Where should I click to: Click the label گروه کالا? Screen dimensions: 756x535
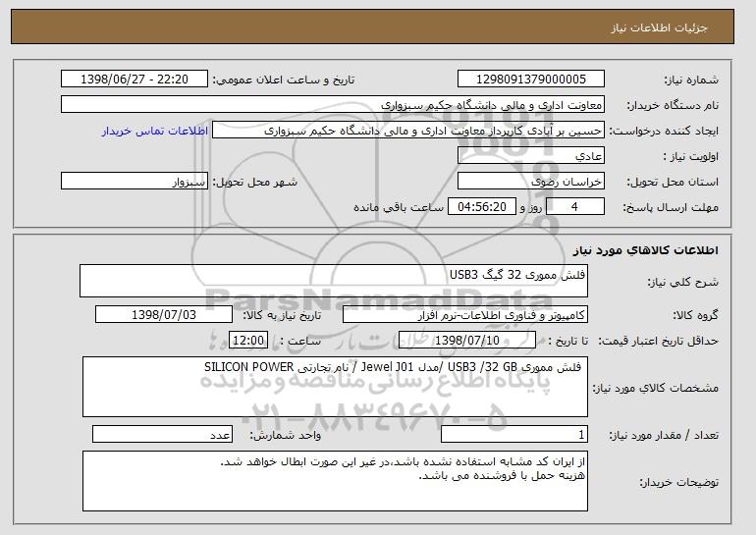695,315
